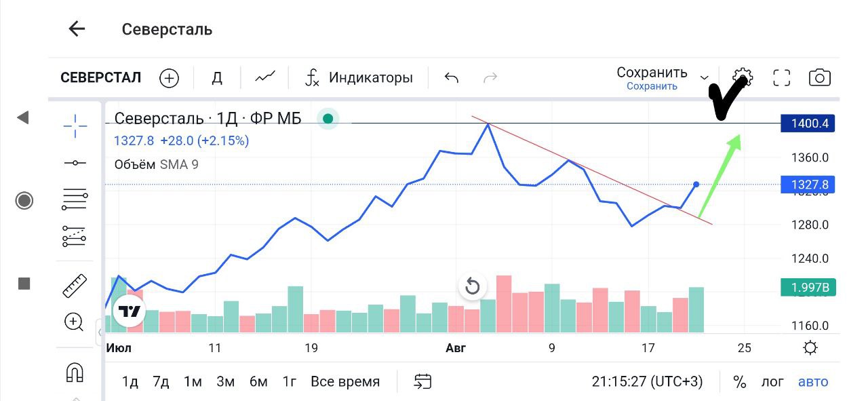Enable the magnet snap mode
Viewport: 868px width, 401px height.
pyautogui.click(x=75, y=372)
